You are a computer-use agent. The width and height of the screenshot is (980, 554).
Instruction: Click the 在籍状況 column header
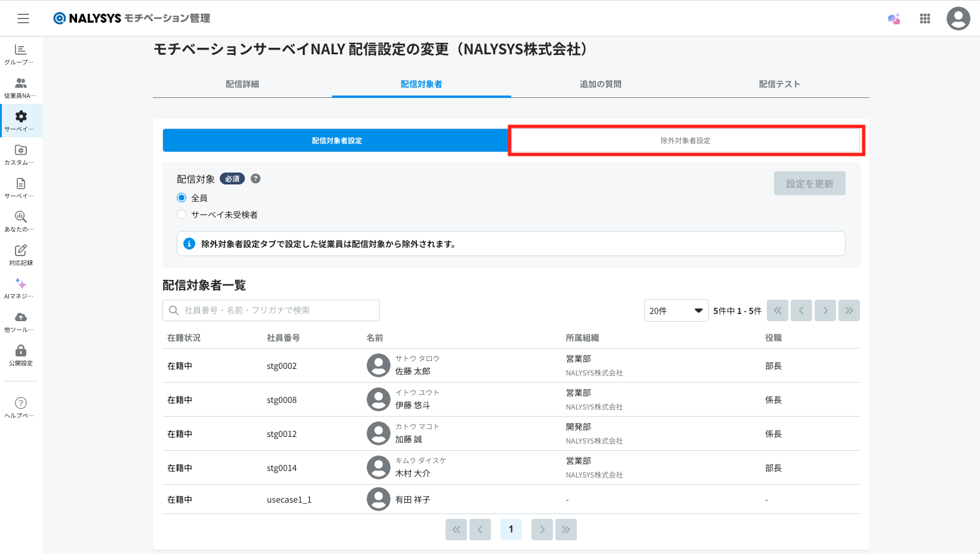coord(184,338)
